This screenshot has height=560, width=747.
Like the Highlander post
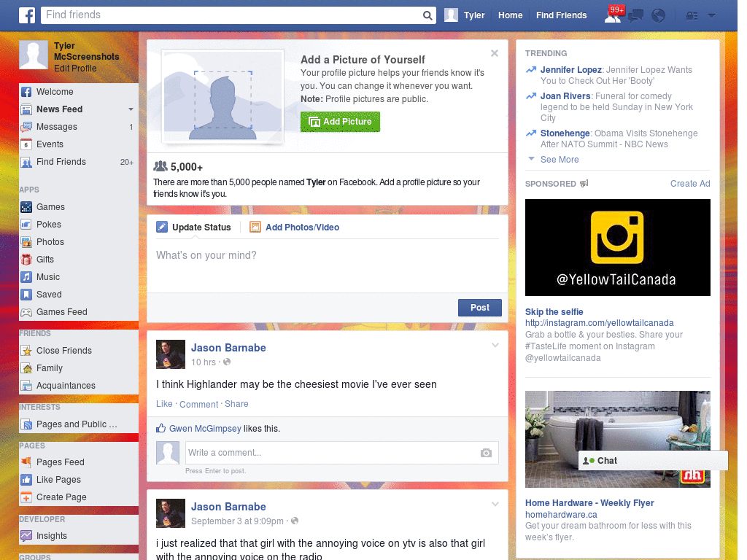click(x=164, y=404)
